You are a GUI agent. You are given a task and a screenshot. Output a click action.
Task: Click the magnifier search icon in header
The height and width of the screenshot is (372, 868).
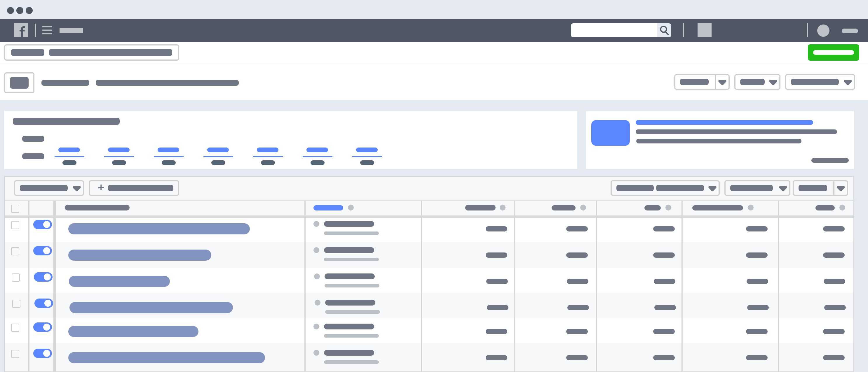(664, 30)
